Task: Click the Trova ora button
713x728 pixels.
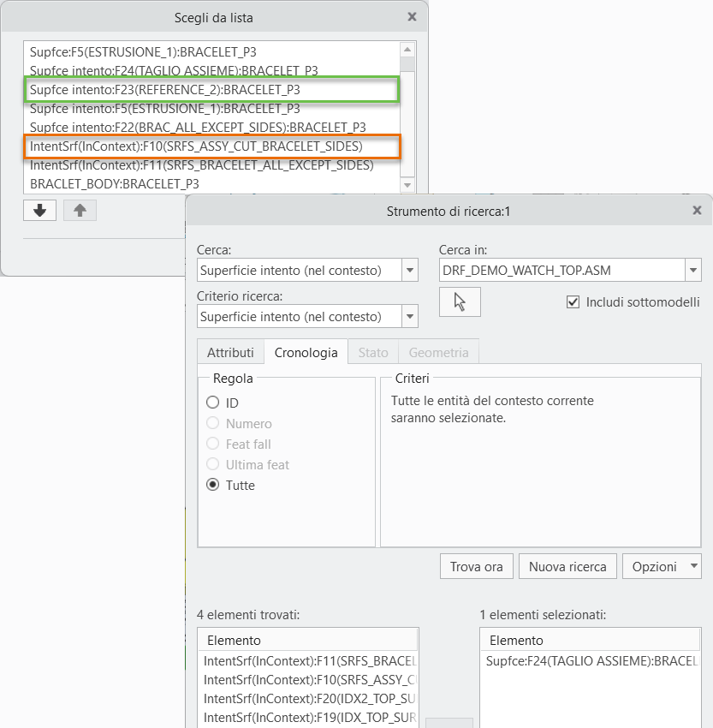Action: (477, 566)
